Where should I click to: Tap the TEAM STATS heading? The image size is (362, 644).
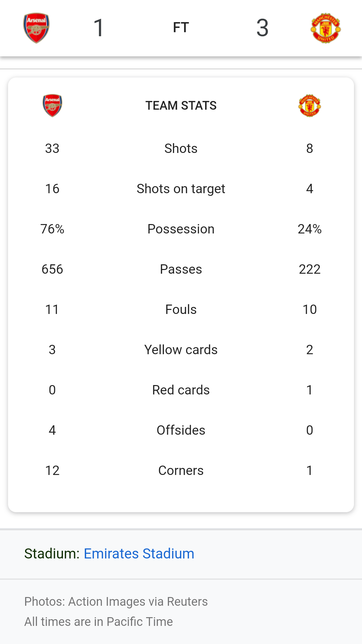tap(181, 105)
